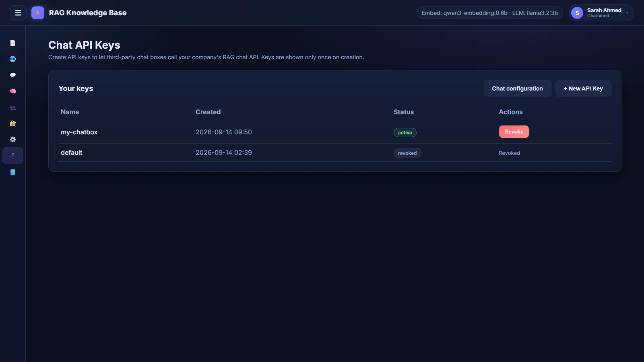Click the Actions column header
Viewport: 644px width, 362px height.
pos(511,112)
